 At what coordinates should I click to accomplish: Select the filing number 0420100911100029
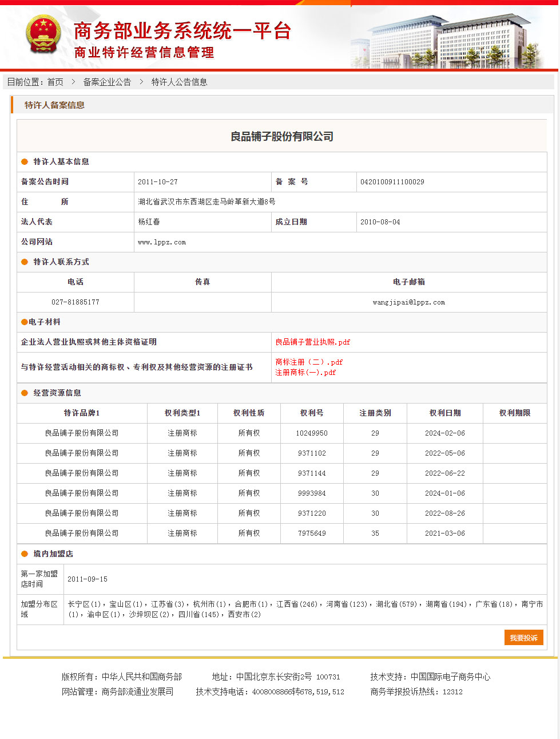[392, 182]
